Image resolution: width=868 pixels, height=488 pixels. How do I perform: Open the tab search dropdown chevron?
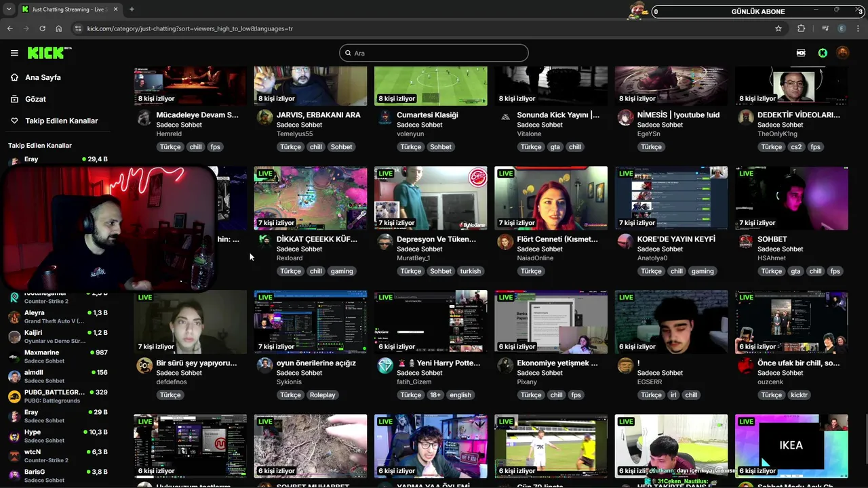[x=8, y=9]
